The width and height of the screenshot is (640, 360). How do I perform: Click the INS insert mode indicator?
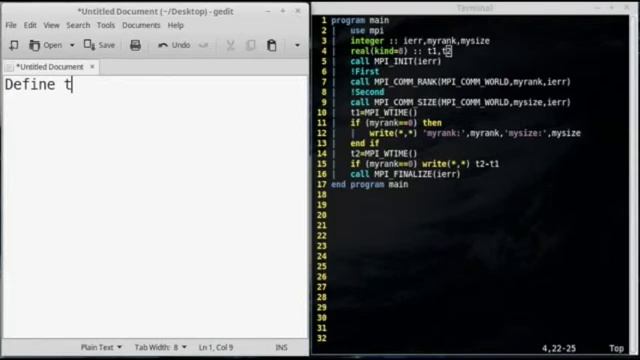tap(281, 347)
